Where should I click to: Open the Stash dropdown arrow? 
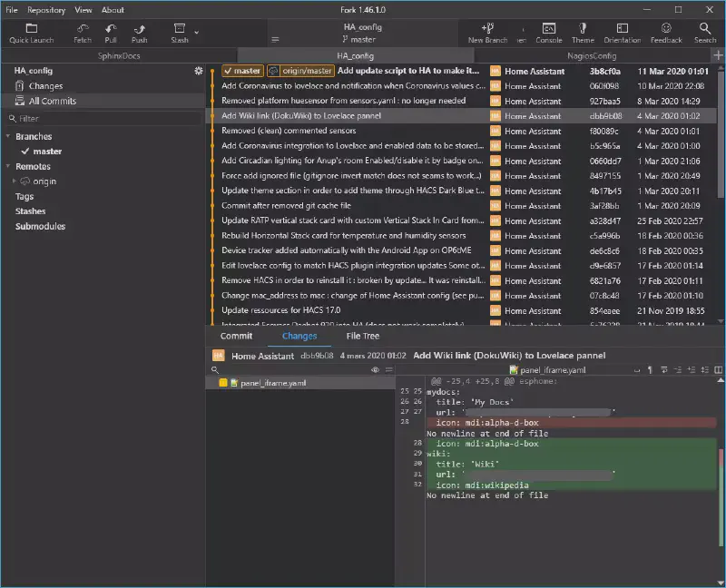pos(197,33)
